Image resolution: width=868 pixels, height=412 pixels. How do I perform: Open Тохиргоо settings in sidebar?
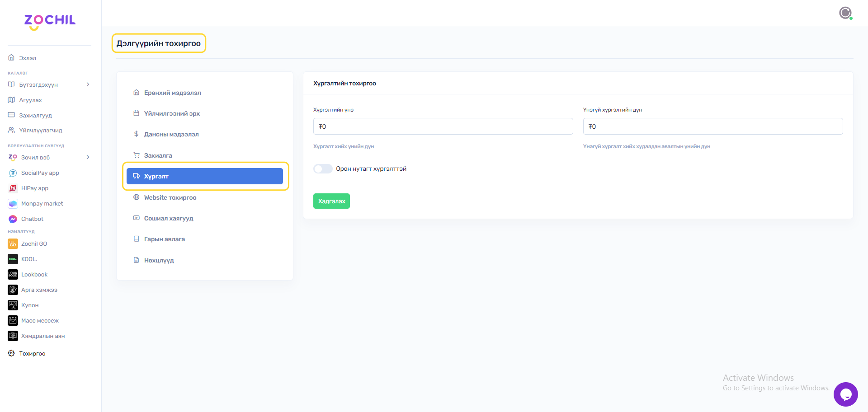32,354
